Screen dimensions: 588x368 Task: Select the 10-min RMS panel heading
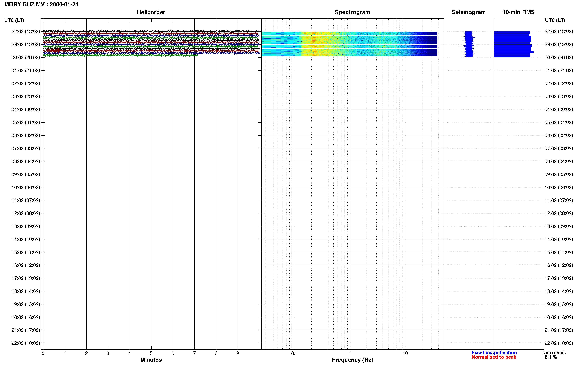click(x=518, y=12)
